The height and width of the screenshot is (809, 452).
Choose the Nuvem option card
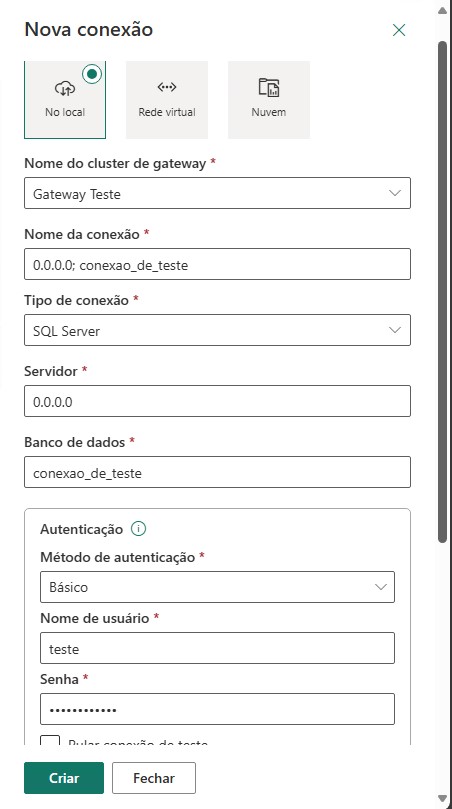(269, 100)
